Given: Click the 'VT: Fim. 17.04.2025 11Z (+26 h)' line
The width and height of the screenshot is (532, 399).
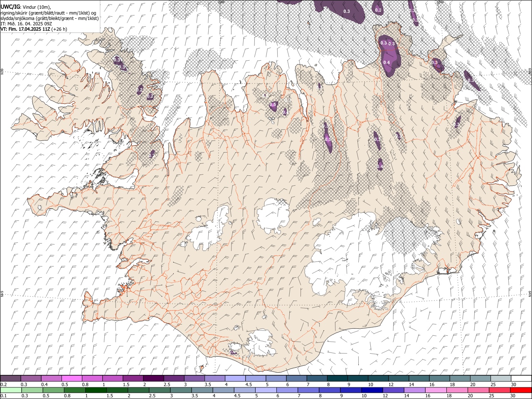Looking at the screenshot, I should (34, 29).
